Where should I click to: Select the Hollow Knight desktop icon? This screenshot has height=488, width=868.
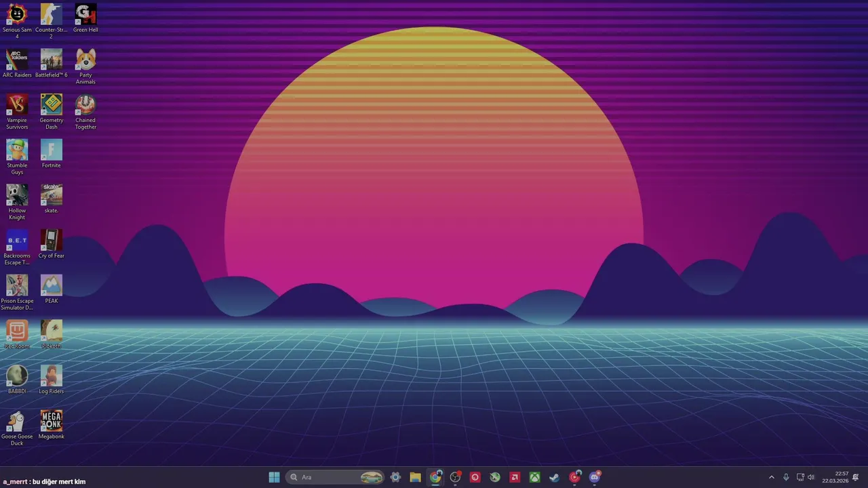17,202
